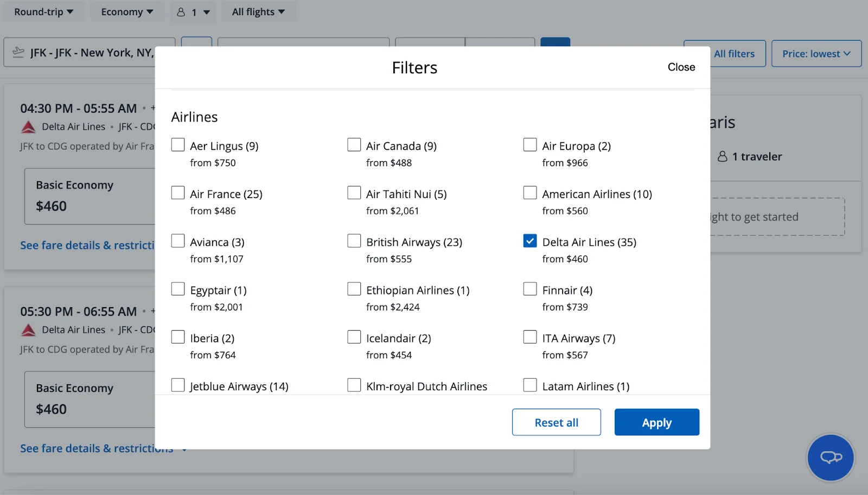Open the Price: lowest sort dropdown
Screen dimensions: 868x495
coord(816,54)
